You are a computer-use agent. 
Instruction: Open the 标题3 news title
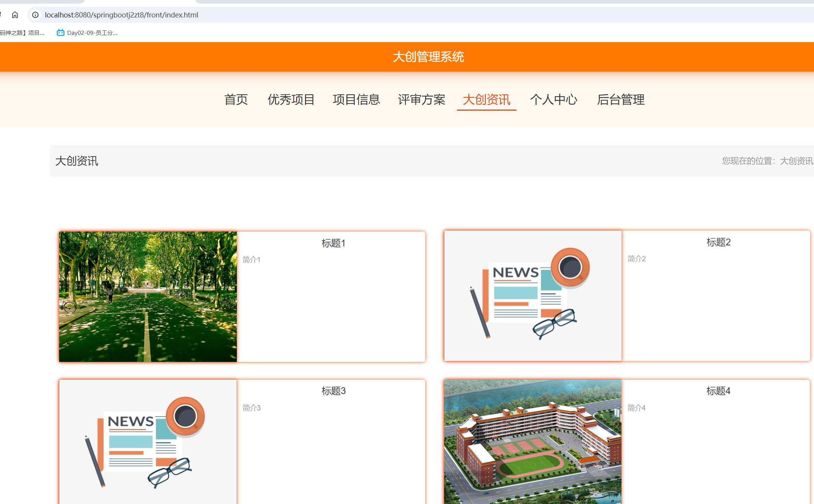click(x=333, y=391)
